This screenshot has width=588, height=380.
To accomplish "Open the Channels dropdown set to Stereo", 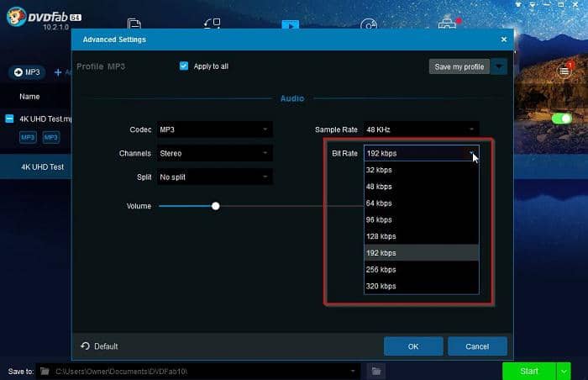I will tap(214, 154).
